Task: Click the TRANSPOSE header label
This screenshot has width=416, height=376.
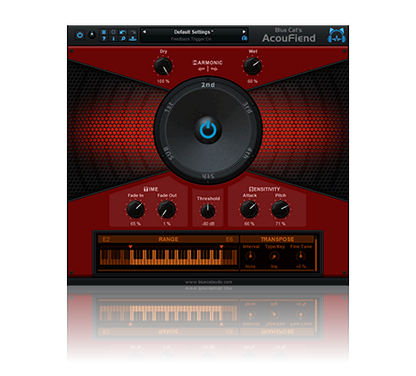Action: click(x=277, y=239)
